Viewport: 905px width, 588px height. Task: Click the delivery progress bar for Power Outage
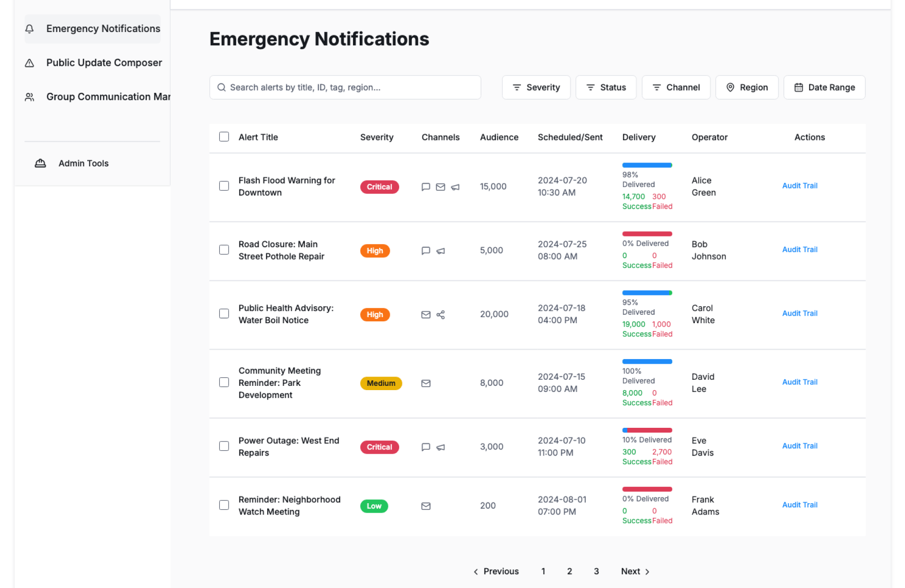[647, 430]
